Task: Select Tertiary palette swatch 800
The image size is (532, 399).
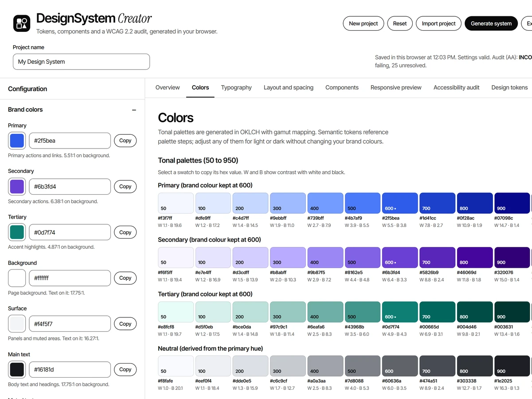Action: [475, 312]
